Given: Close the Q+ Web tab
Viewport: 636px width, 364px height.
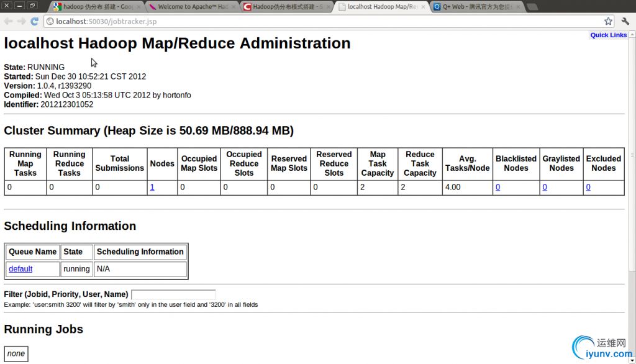Looking at the screenshot, I should pos(518,7).
